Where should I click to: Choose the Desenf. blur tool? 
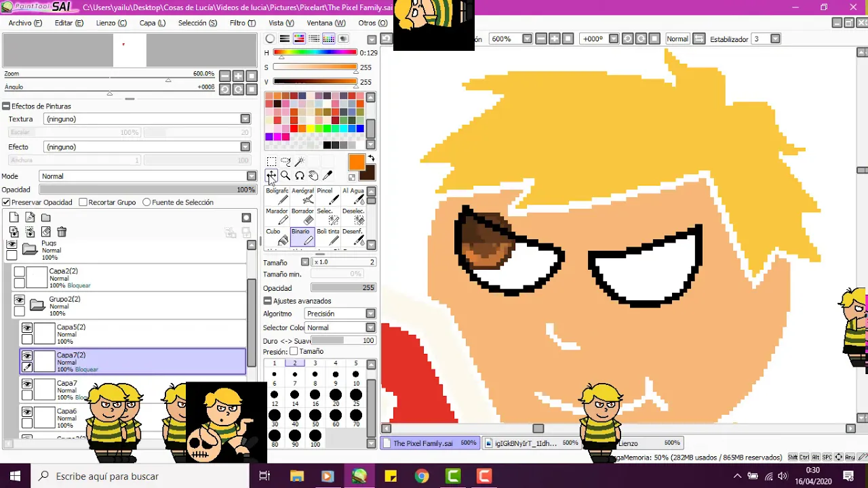(x=353, y=237)
